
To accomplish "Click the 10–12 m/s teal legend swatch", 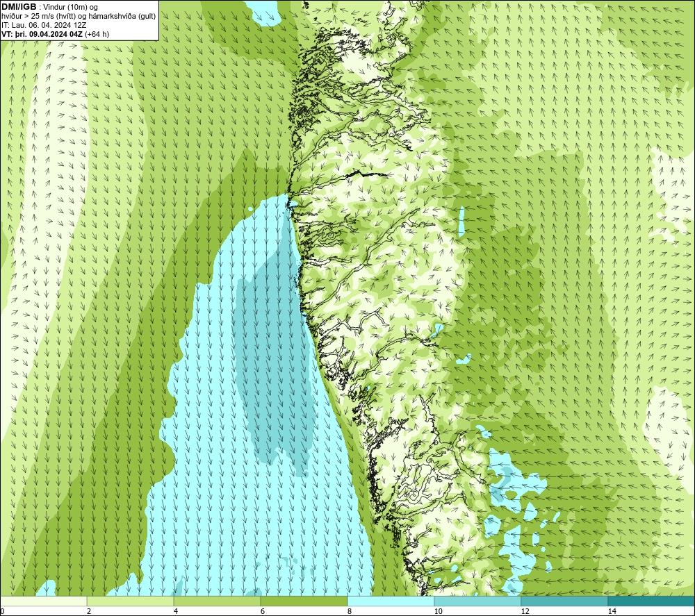I will click(478, 601).
